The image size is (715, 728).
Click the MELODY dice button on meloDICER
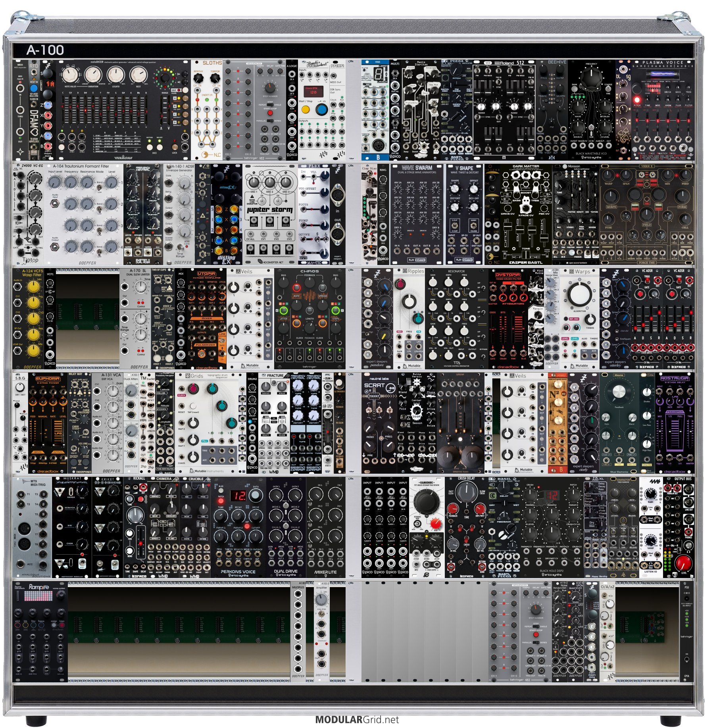(160, 146)
